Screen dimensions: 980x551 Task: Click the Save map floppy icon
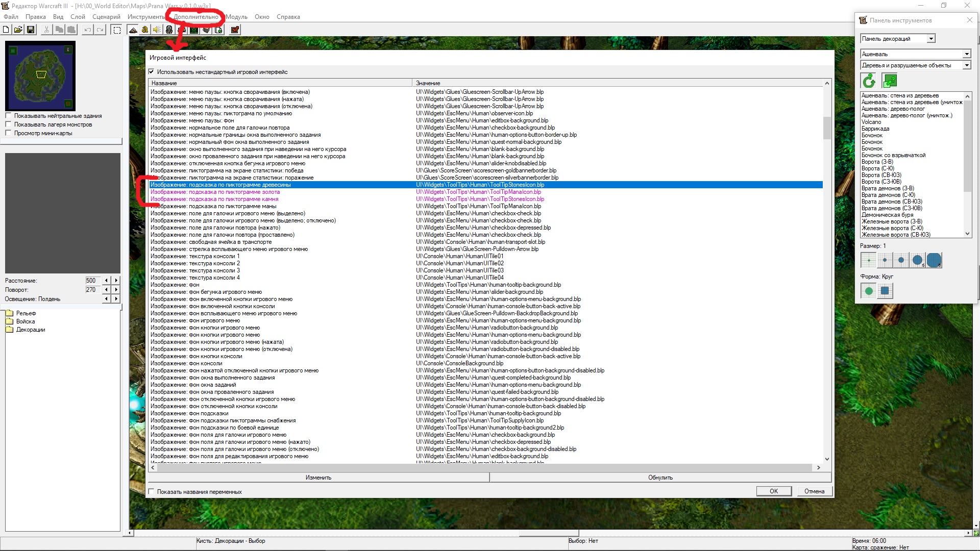(31, 30)
